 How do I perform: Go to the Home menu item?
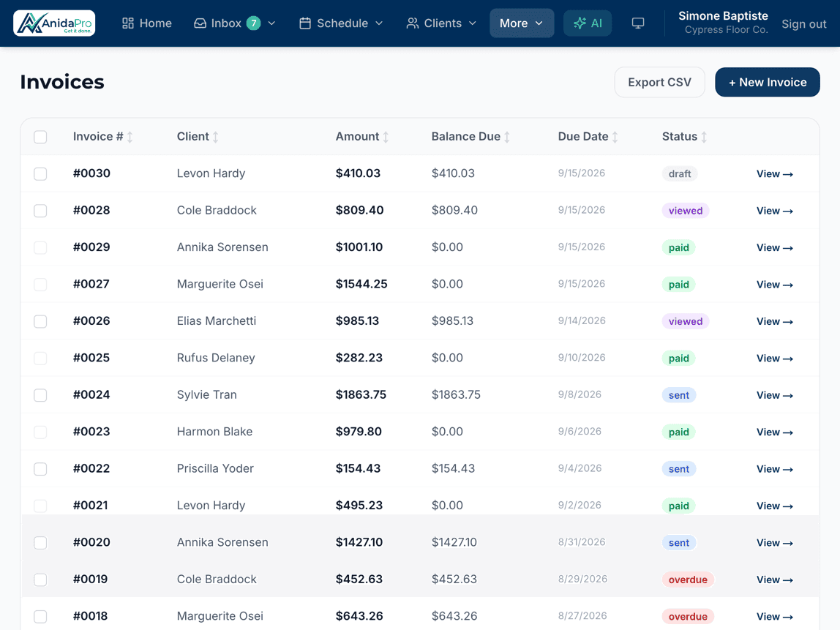147,23
